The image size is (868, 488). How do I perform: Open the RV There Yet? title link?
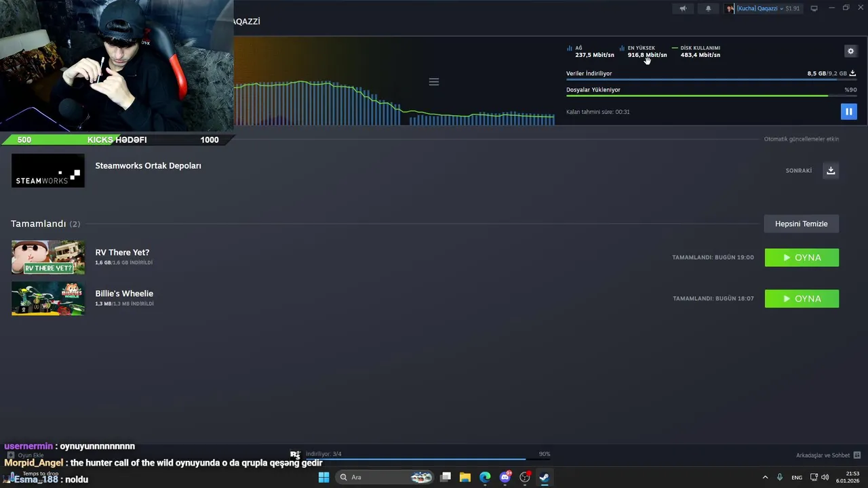[122, 252]
